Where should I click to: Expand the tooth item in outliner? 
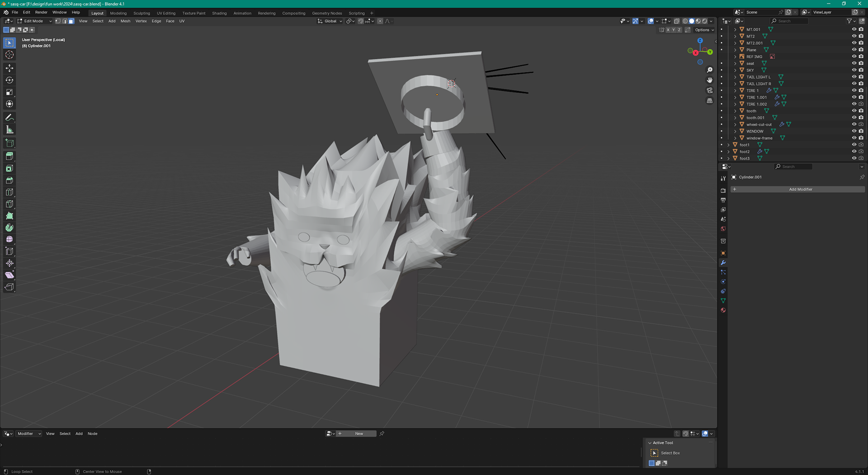coord(735,111)
